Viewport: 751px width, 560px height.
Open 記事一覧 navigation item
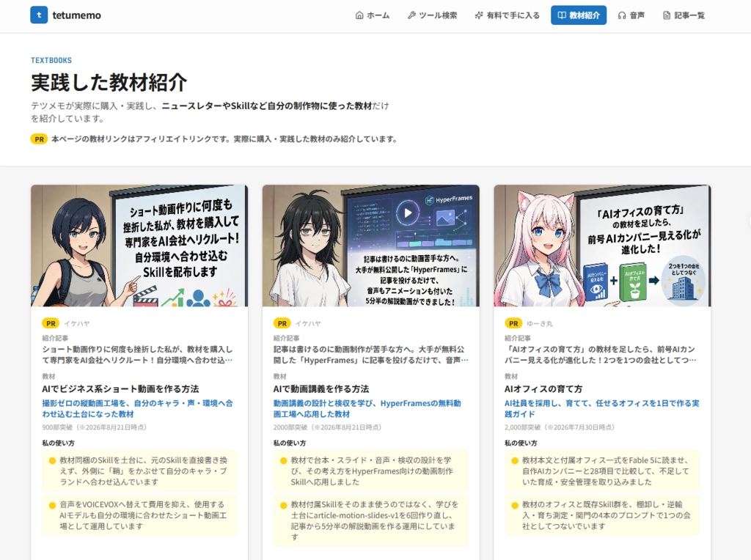coord(684,15)
